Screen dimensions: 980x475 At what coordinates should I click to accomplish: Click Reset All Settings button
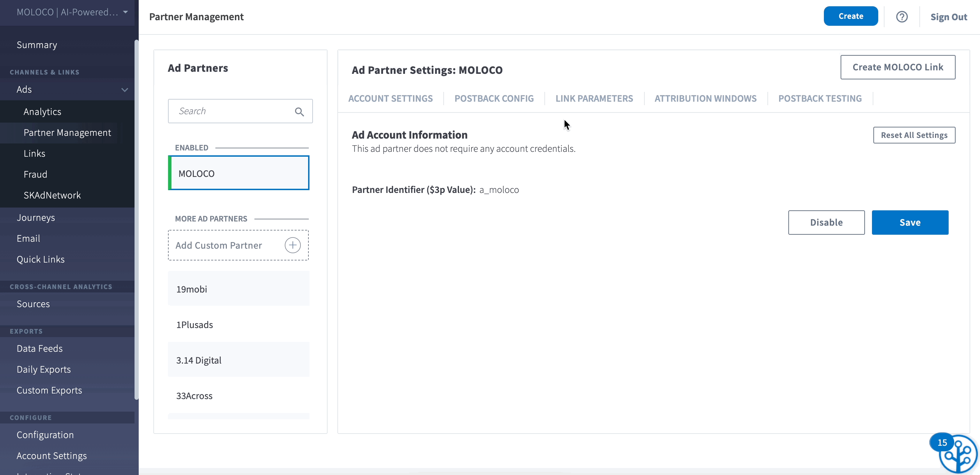click(x=914, y=135)
